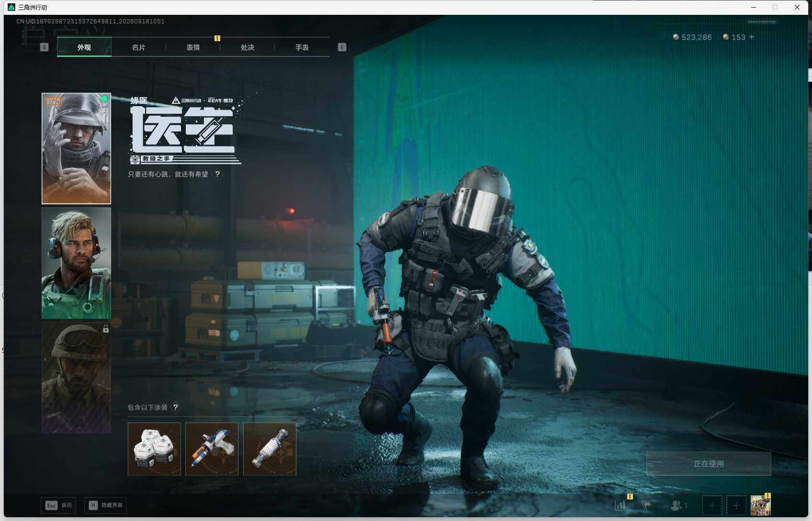Switch to the 外观 tab
The height and width of the screenshot is (521, 812).
coord(84,47)
